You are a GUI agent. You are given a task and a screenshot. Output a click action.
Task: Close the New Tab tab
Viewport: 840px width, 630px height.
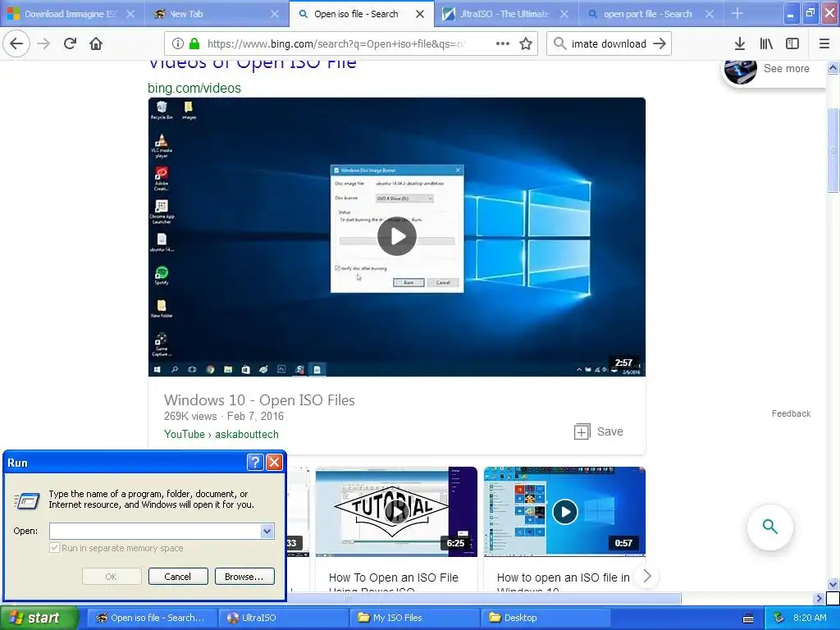(x=275, y=14)
